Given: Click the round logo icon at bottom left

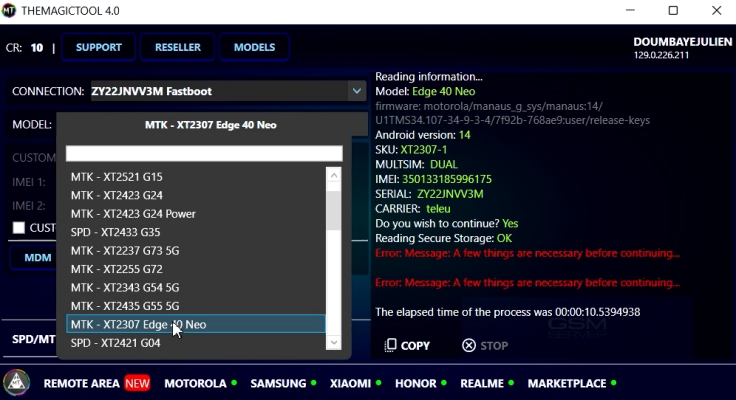Looking at the screenshot, I should (x=17, y=382).
